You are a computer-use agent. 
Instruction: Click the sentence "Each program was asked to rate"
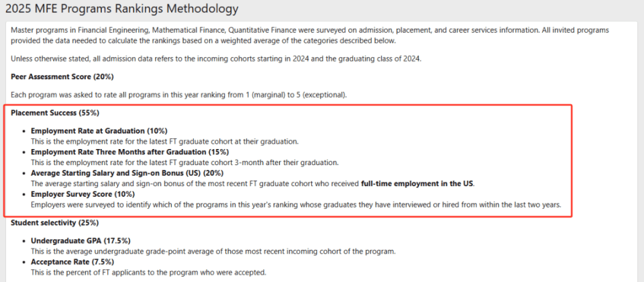179,95
